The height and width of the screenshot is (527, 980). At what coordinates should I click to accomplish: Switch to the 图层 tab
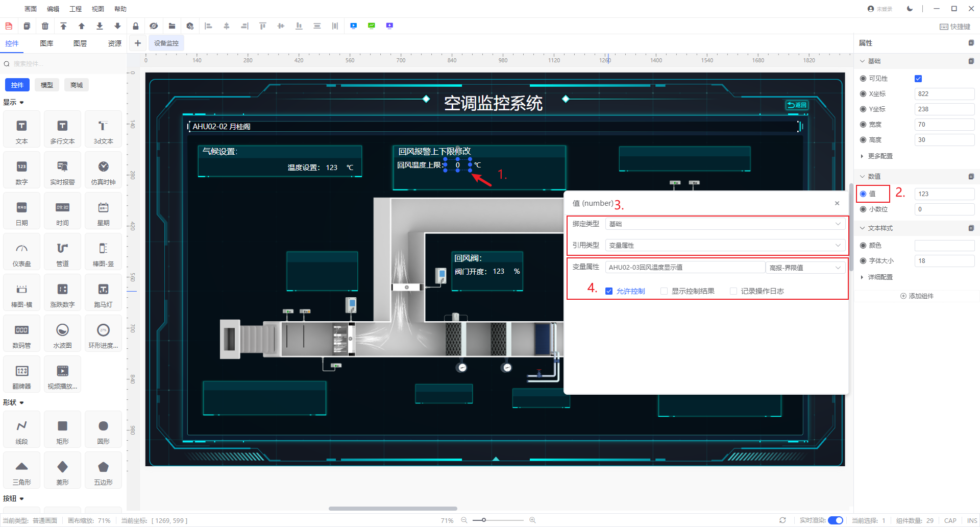point(80,43)
